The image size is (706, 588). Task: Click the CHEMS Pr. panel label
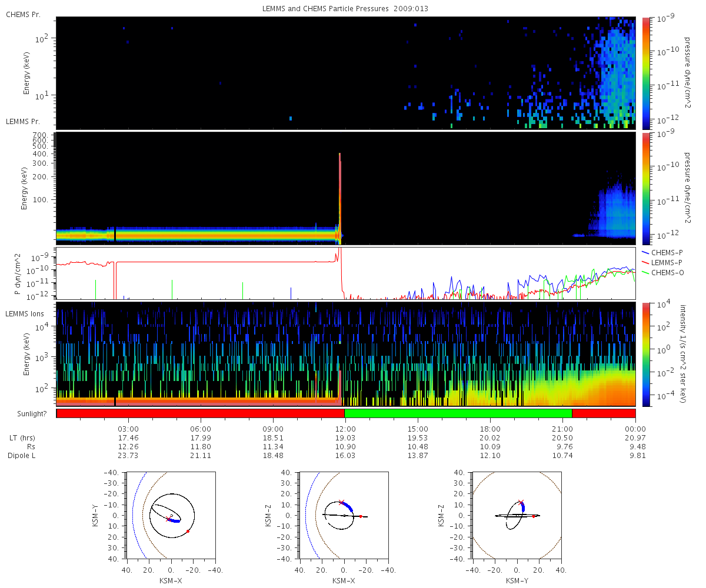click(x=23, y=14)
